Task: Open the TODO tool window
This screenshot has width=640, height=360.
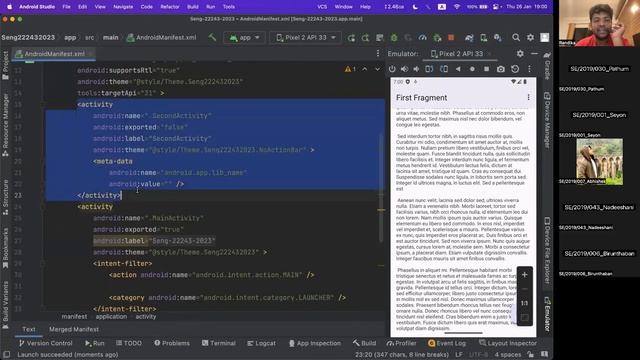Action: tap(129, 343)
